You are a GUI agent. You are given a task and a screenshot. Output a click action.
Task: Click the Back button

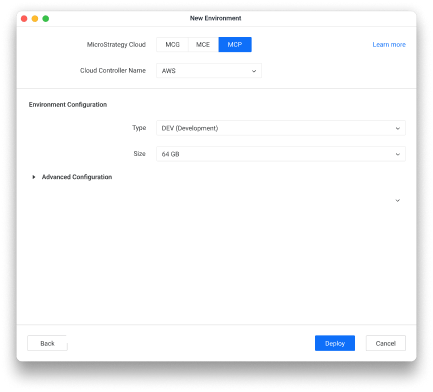tap(47, 343)
